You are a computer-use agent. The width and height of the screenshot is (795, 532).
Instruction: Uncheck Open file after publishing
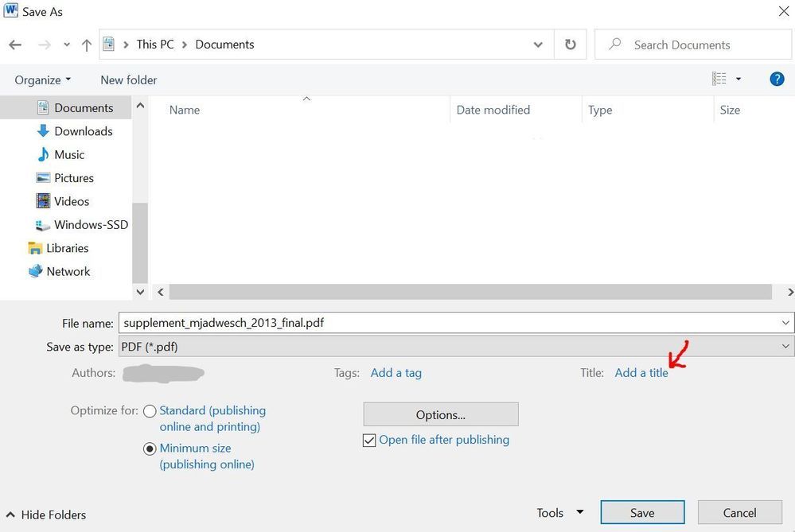coord(369,441)
